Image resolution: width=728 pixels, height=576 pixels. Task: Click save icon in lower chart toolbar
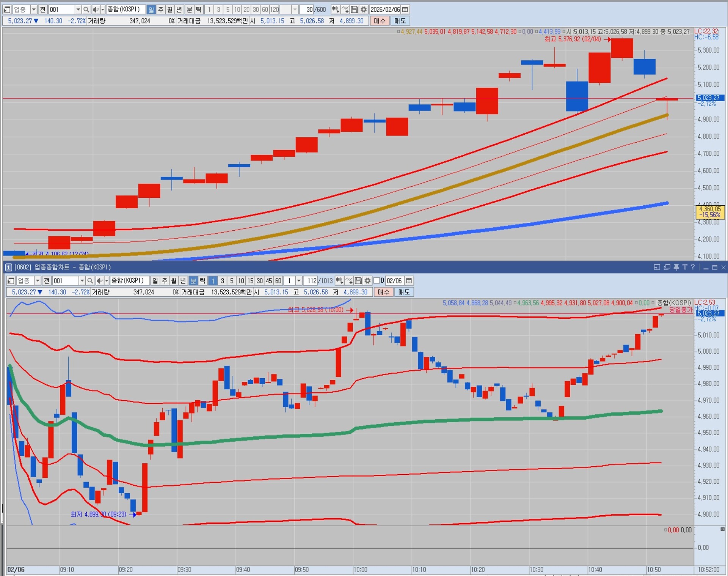click(358, 281)
